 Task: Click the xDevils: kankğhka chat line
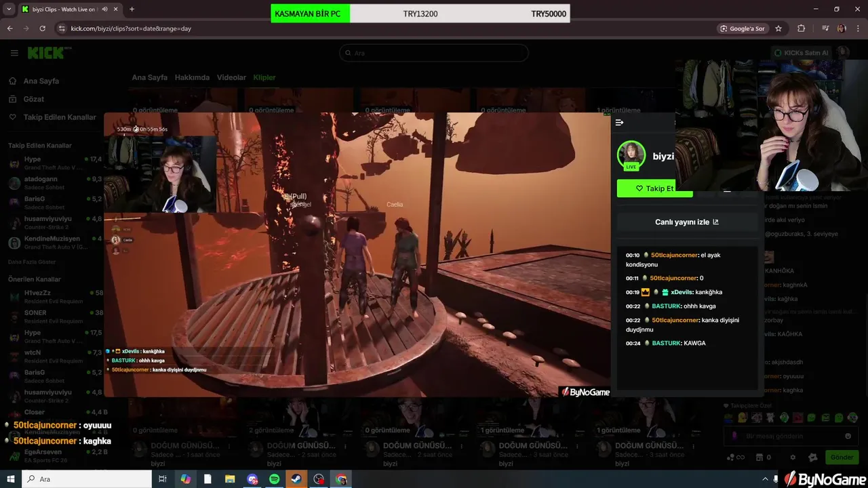pyautogui.click(x=674, y=292)
